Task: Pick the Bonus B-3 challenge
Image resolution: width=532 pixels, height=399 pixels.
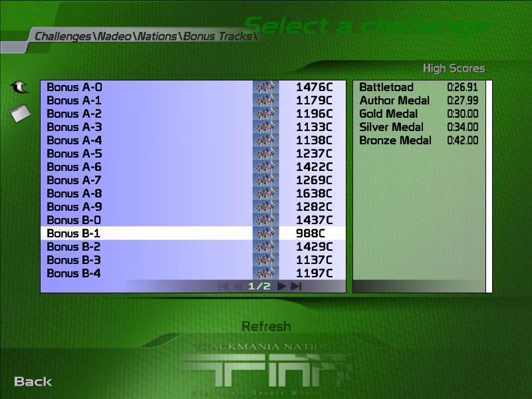Action: (74, 260)
